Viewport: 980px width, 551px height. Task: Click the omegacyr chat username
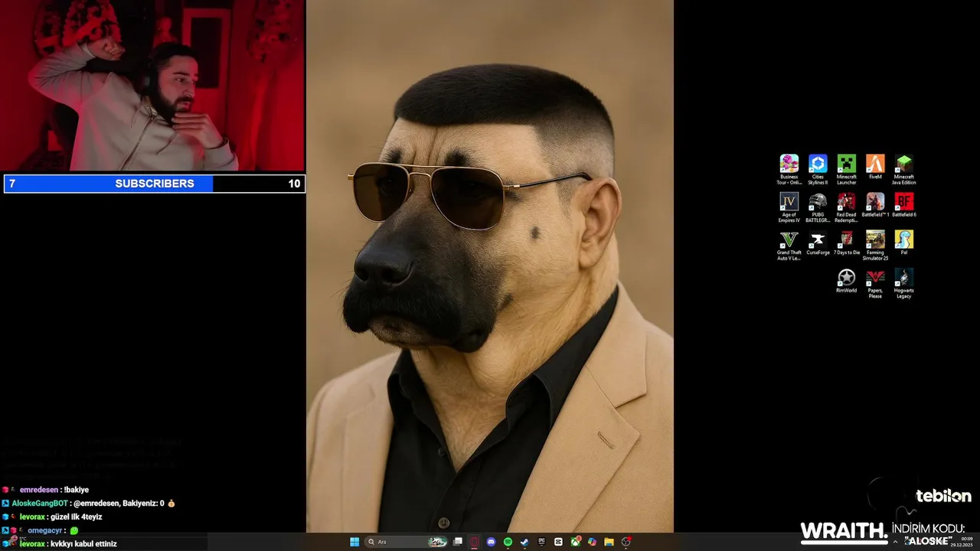coord(44,530)
